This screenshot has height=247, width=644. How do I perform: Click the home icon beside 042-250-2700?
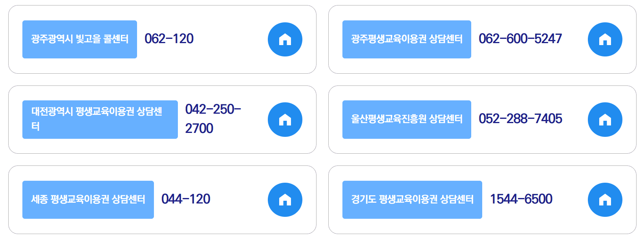[285, 120]
